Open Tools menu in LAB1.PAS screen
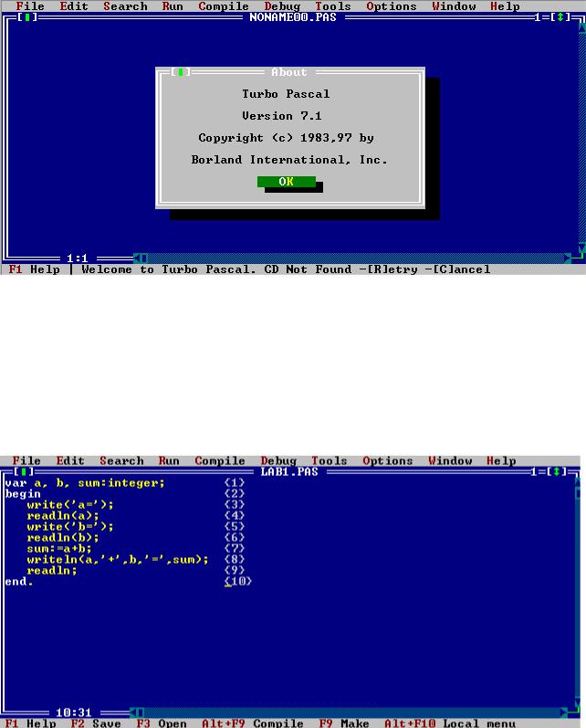The image size is (586, 728). (330, 460)
